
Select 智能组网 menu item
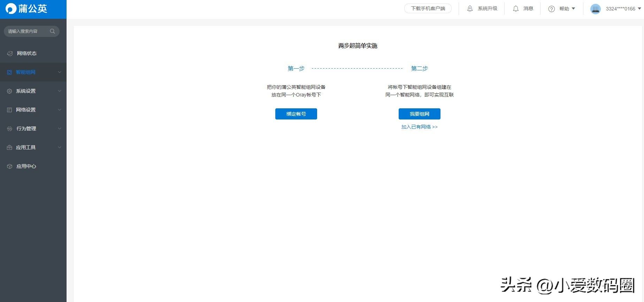(33, 72)
